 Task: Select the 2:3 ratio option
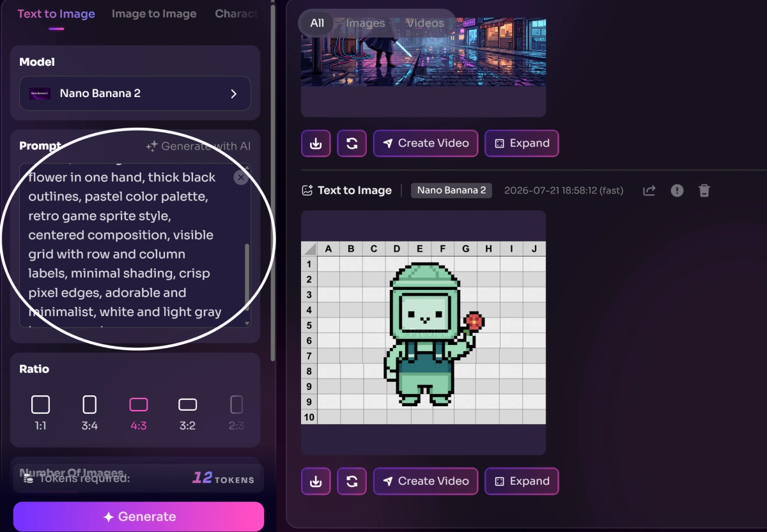coord(236,412)
